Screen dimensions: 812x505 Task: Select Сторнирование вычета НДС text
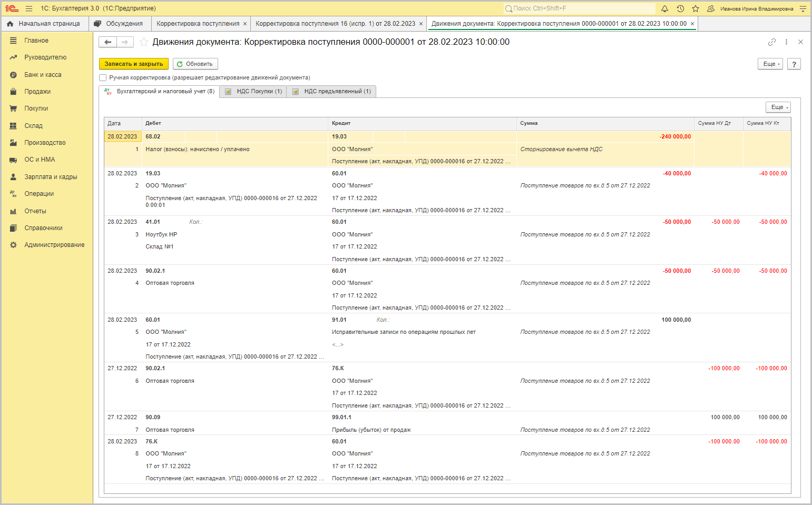pyautogui.click(x=561, y=149)
